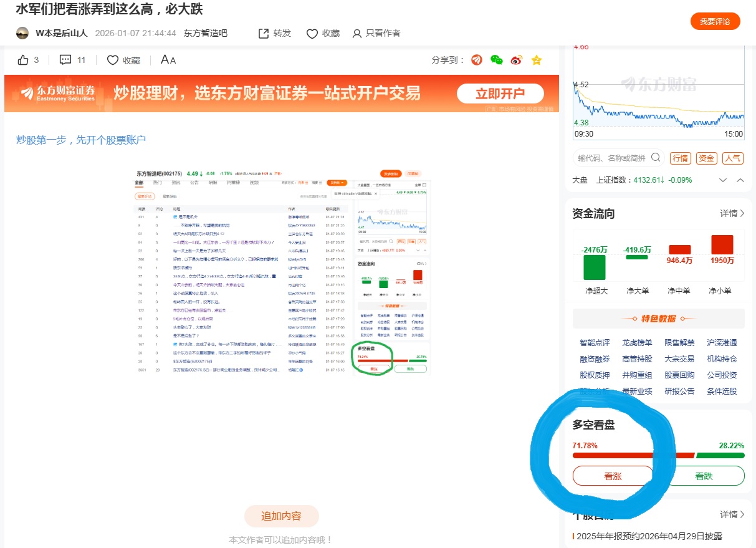Open 高管持股 link
756x548 pixels.
coord(637,359)
